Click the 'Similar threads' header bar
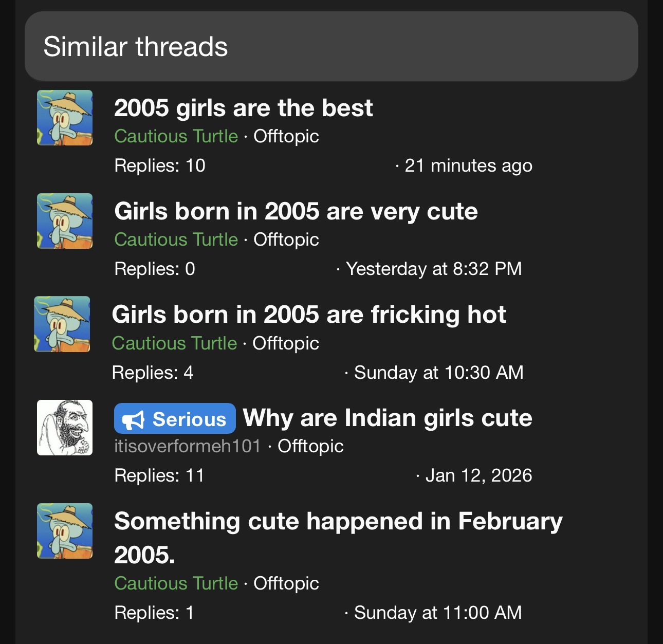Image resolution: width=663 pixels, height=644 pixels. click(x=331, y=47)
